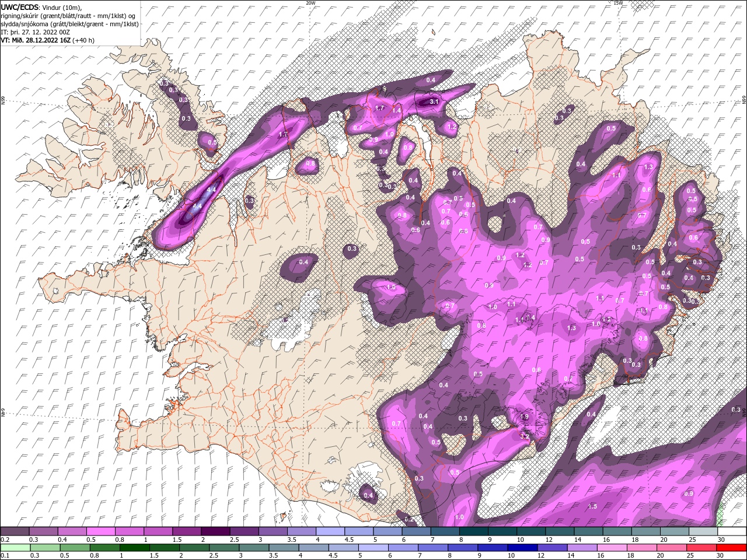
Task: Click the '0.1' label in the bottom legend row
Action: point(5,555)
